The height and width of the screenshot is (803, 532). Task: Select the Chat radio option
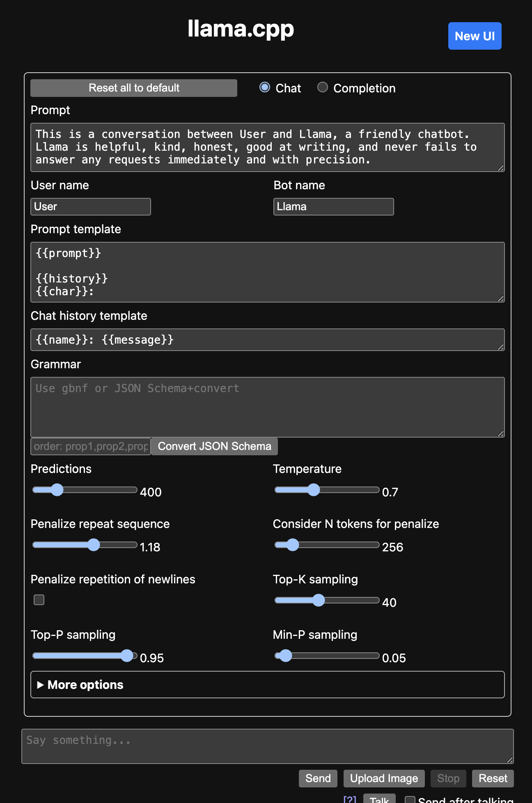265,87
